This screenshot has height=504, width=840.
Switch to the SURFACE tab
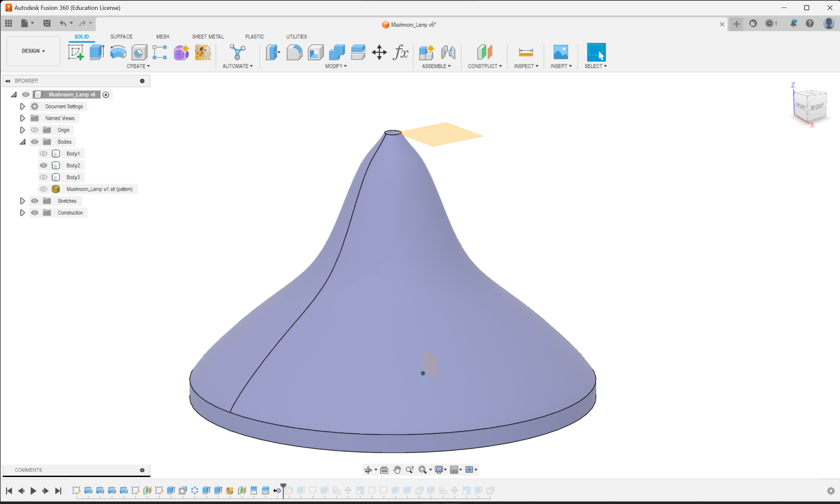tap(121, 37)
